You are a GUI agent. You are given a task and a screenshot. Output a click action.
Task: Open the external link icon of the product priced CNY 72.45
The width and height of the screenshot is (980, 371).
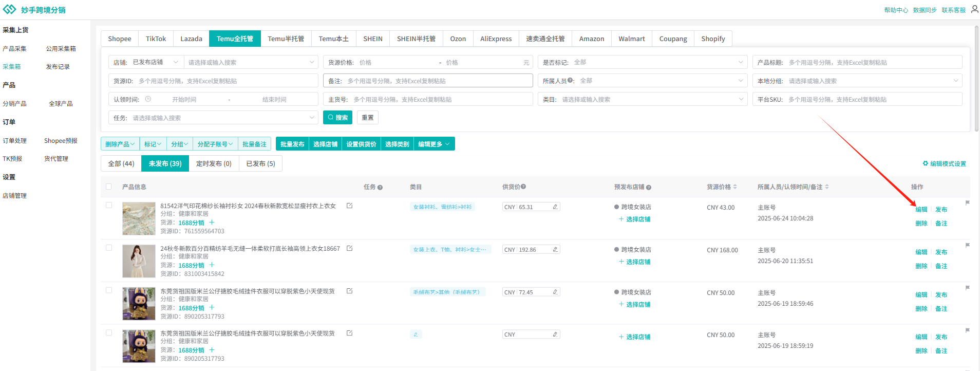point(349,291)
